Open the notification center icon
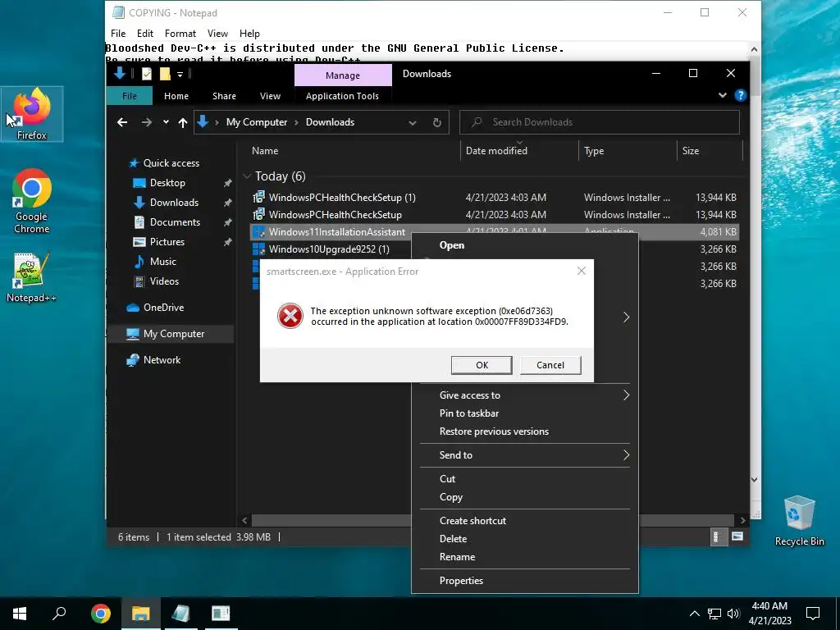840x630 pixels. (x=813, y=614)
